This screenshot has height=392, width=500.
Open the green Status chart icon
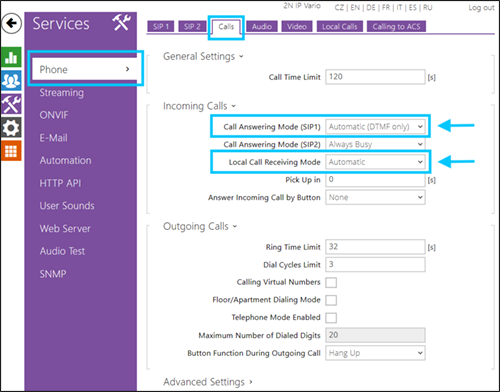pyautogui.click(x=11, y=57)
